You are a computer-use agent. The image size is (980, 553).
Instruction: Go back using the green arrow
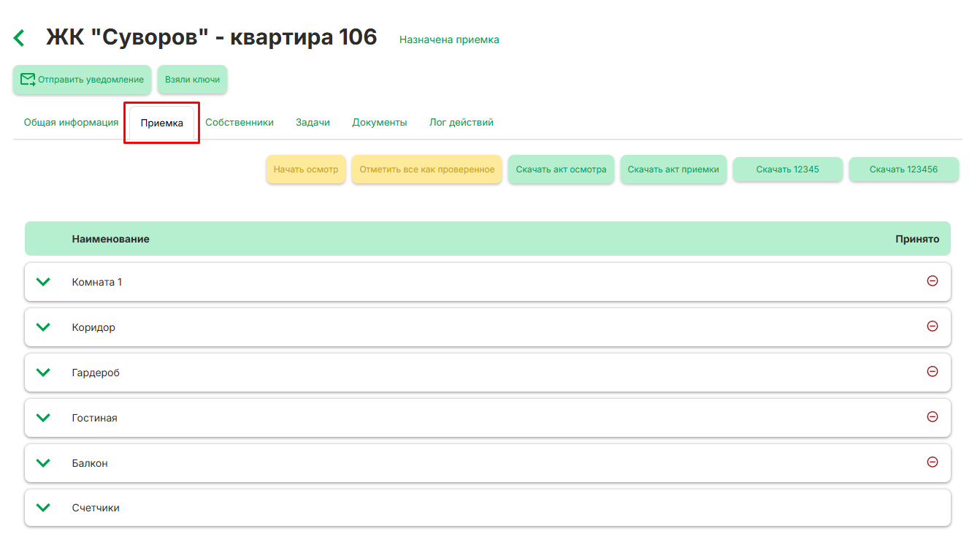point(19,38)
